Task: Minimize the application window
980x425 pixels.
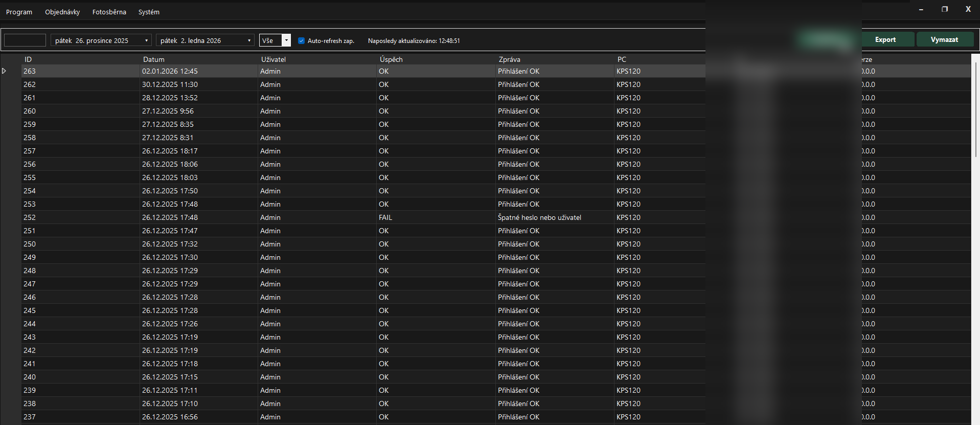Action: tap(921, 9)
